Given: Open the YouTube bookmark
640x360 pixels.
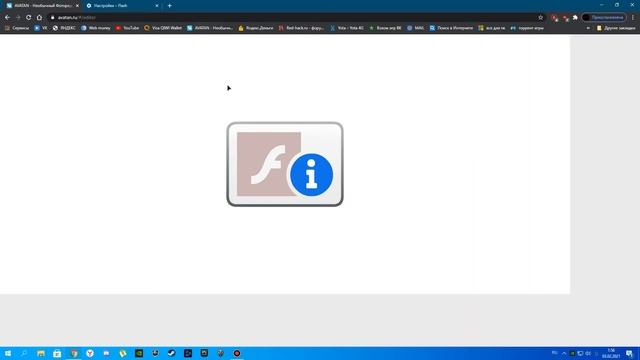Looking at the screenshot, I should click(127, 28).
